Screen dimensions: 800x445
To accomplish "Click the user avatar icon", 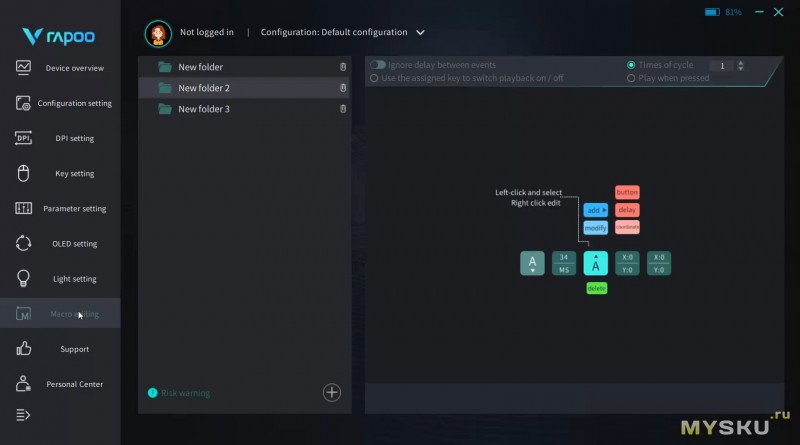I will coord(158,32).
